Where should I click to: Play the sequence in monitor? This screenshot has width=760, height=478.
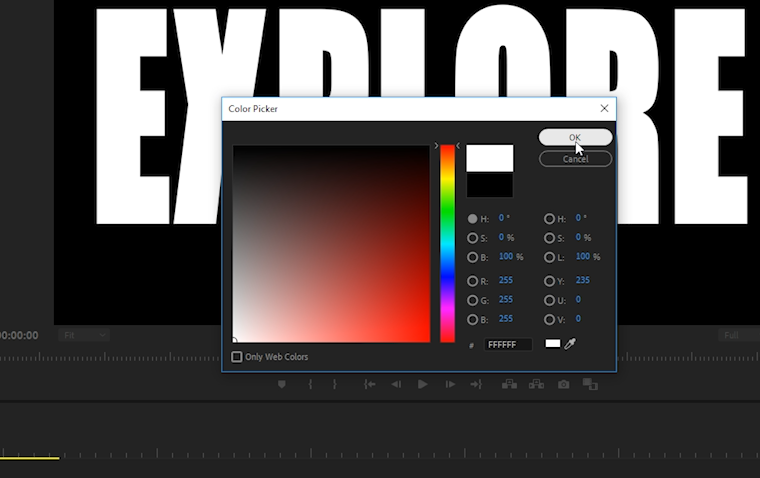(423, 384)
